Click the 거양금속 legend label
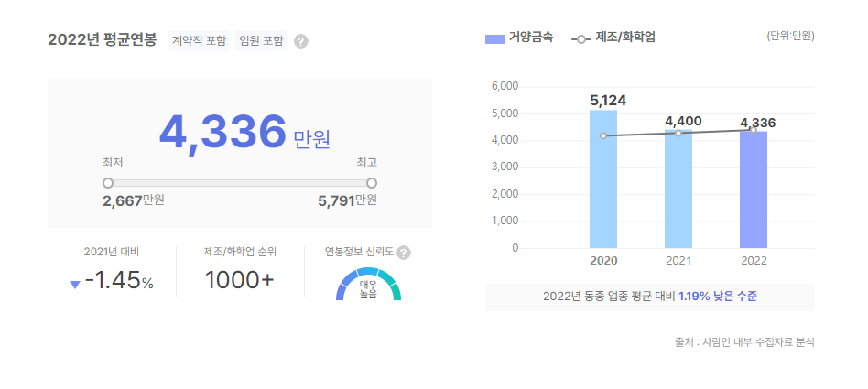Viewport: 868px width, 389px height. (x=531, y=38)
